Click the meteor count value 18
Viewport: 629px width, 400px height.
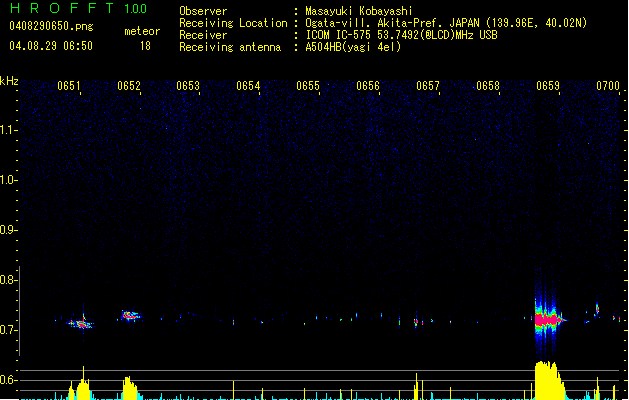(145, 46)
